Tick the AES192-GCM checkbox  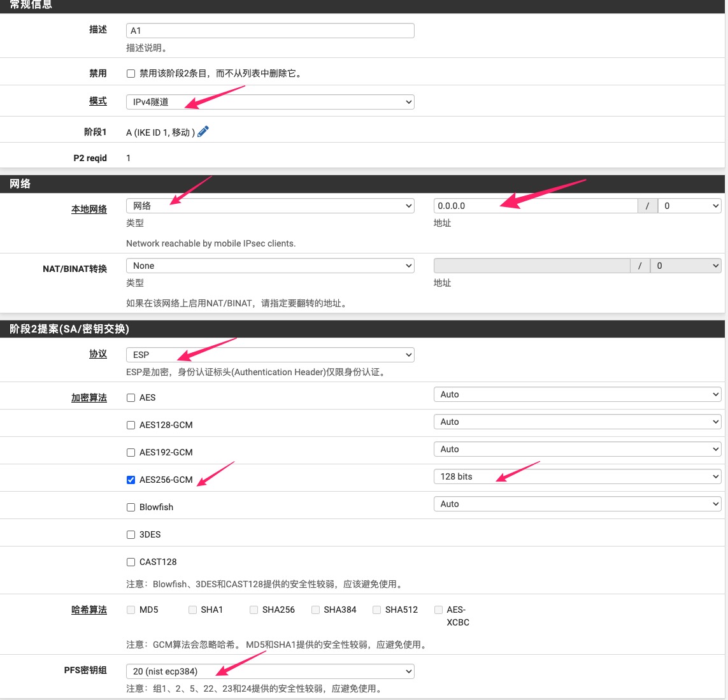pos(131,452)
